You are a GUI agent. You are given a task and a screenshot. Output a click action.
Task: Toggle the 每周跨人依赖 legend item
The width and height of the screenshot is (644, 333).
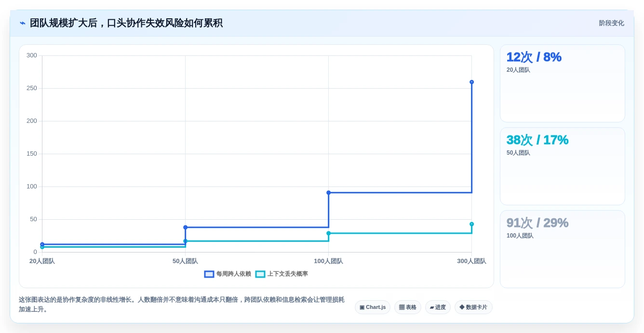[x=228, y=274]
